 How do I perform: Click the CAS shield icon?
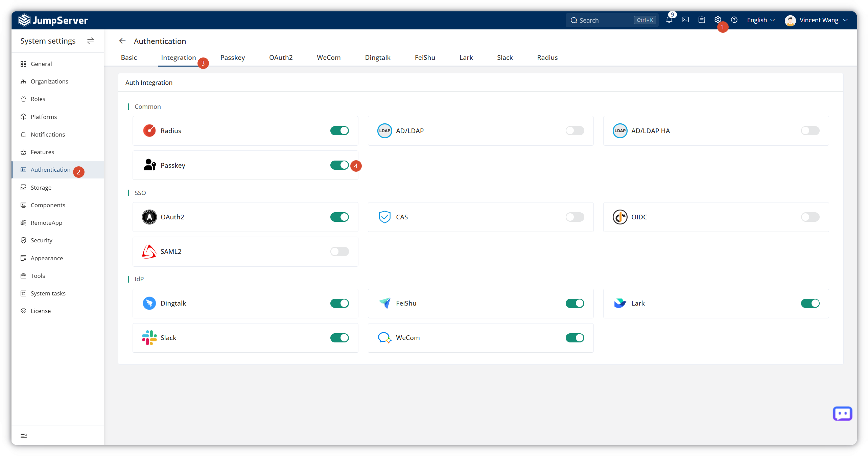(384, 217)
